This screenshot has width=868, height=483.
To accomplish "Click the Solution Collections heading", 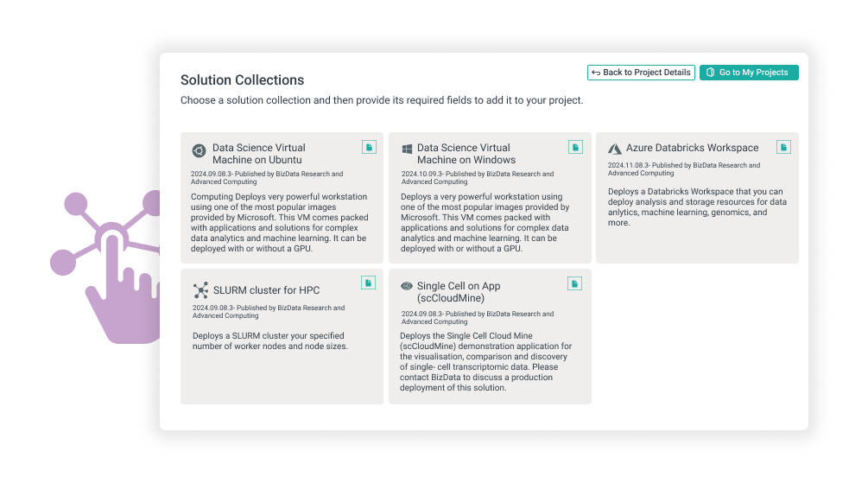I will (242, 79).
